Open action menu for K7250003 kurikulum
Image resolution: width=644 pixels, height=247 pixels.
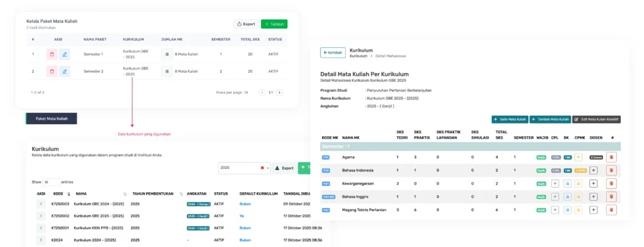pyautogui.click(x=41, y=204)
